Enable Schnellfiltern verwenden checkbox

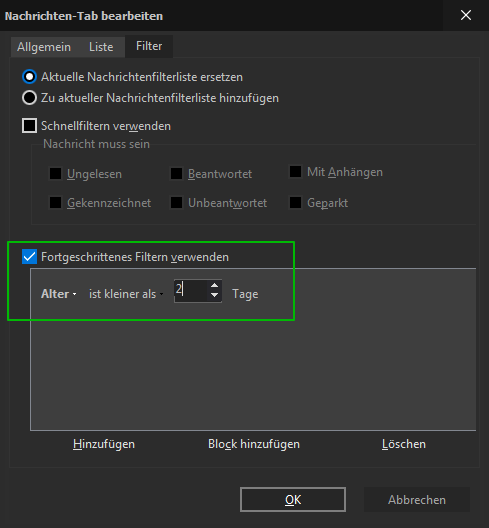point(29,126)
